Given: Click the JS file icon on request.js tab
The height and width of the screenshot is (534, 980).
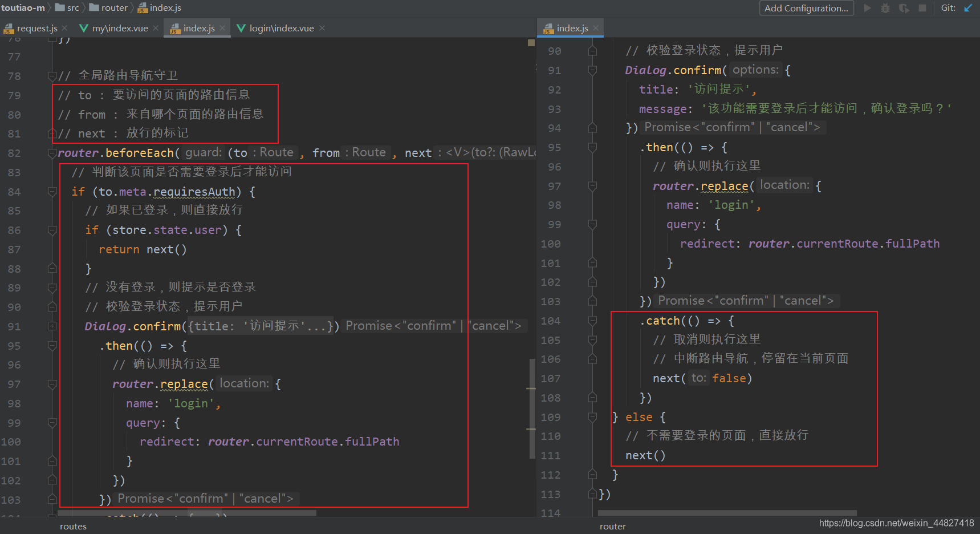Looking at the screenshot, I should pos(9,29).
